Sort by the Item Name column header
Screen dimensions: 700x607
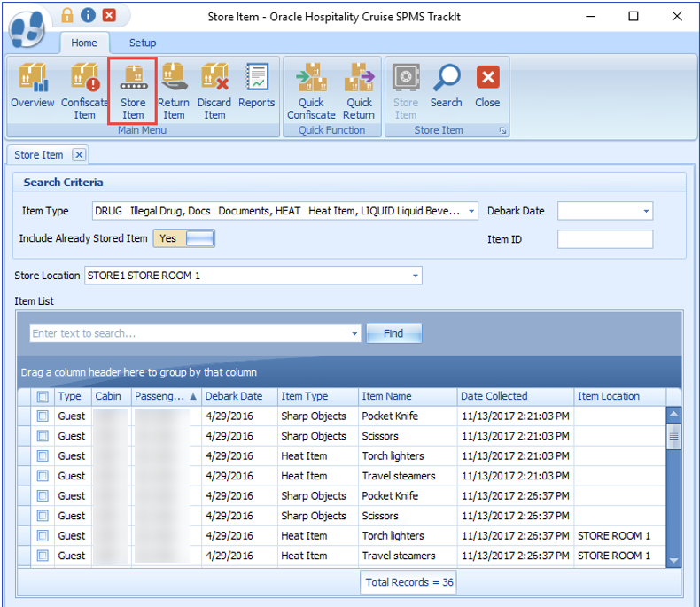[408, 396]
